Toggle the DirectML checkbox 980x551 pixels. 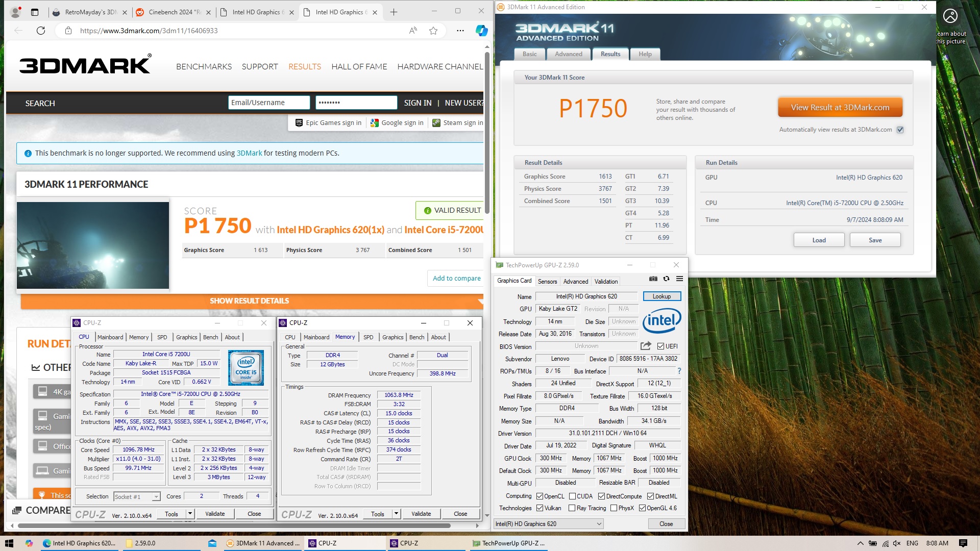coord(650,496)
